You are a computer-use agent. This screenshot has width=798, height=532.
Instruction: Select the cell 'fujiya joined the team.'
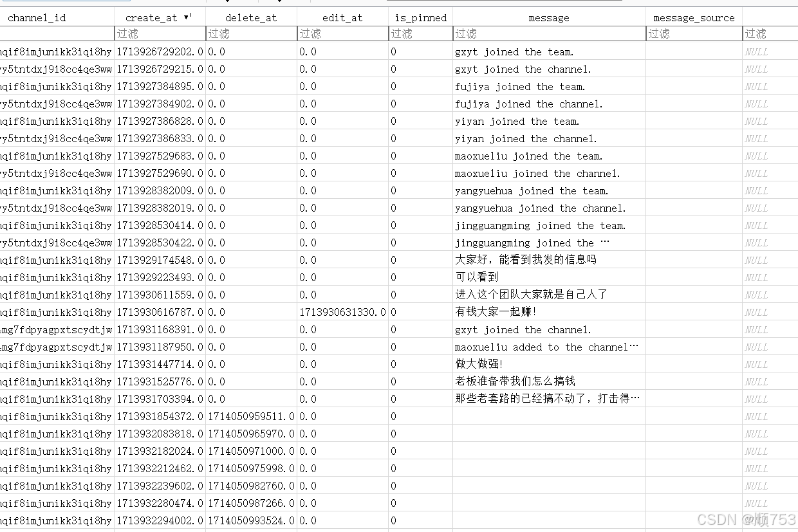[549, 86]
